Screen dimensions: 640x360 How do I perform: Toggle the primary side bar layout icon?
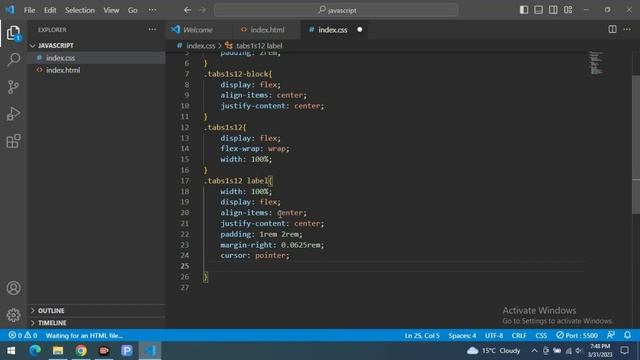pos(524,10)
